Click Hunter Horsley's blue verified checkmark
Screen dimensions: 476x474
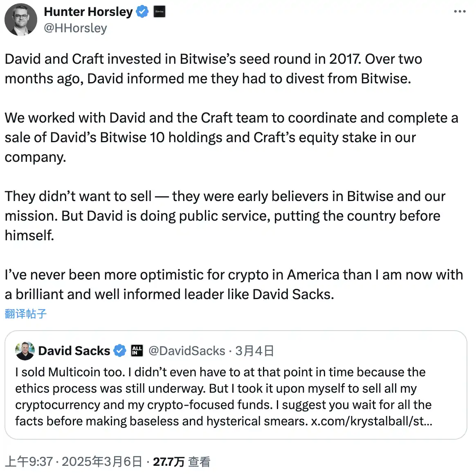[141, 11]
